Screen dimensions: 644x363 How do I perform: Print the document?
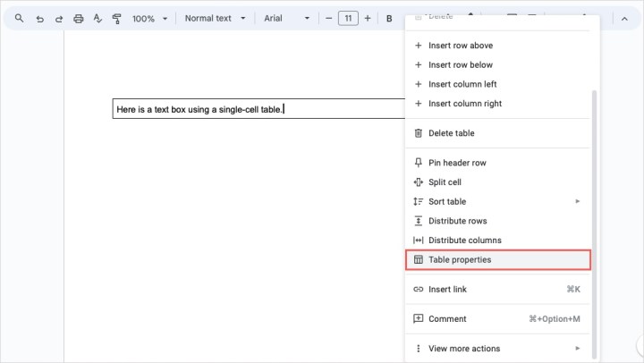point(79,18)
